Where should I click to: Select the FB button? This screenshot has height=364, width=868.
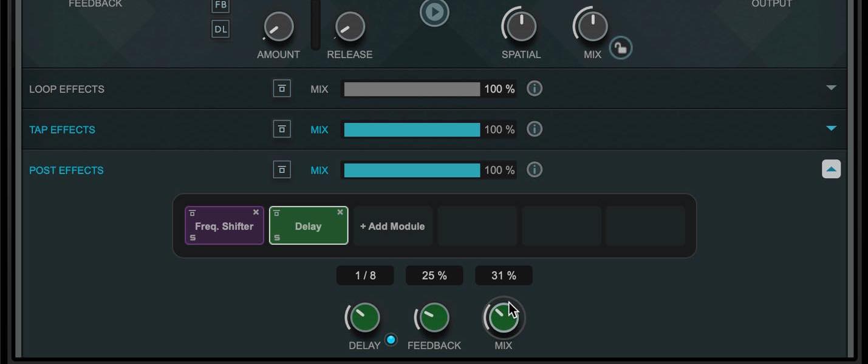pyautogui.click(x=220, y=5)
